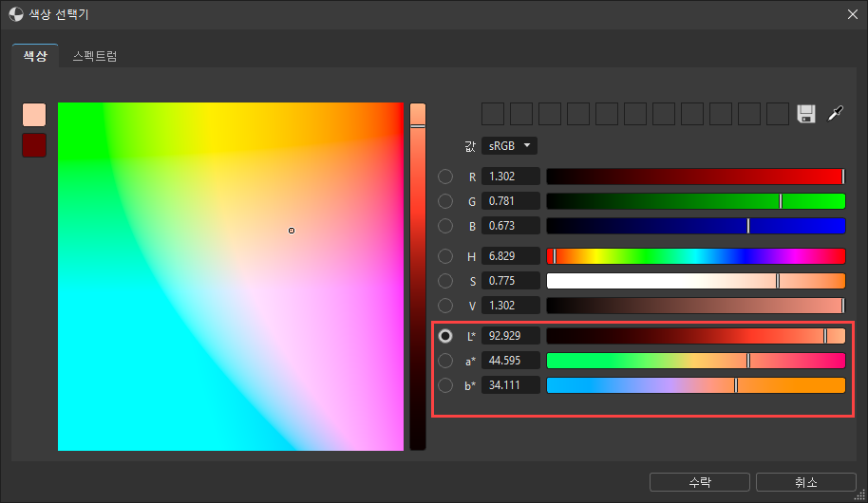Select the R channel radio button

pyautogui.click(x=445, y=177)
